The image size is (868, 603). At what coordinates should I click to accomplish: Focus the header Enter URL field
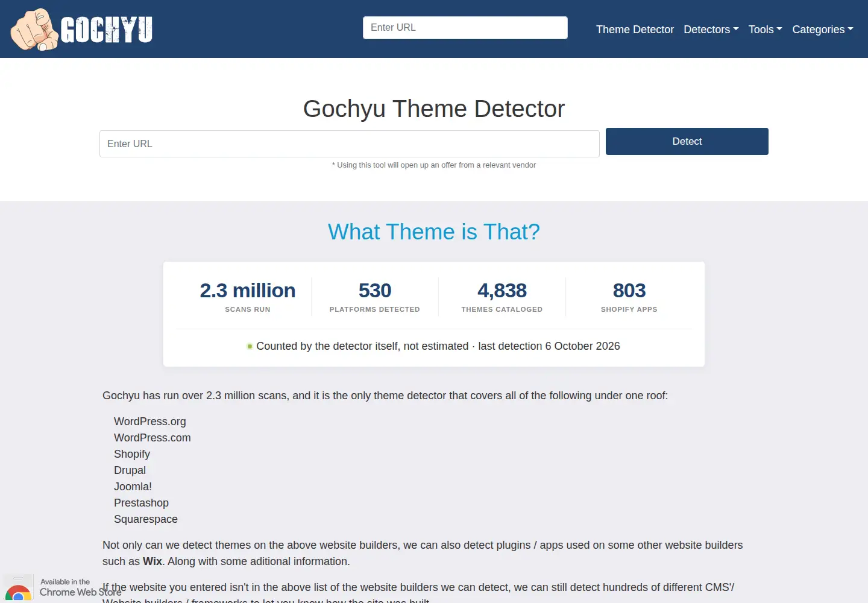(x=465, y=28)
